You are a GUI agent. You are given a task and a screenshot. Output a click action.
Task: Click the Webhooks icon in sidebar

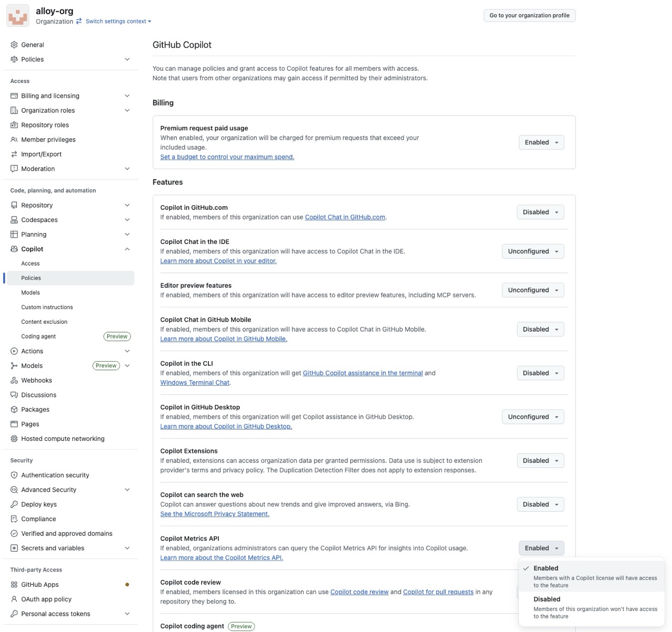pos(14,380)
